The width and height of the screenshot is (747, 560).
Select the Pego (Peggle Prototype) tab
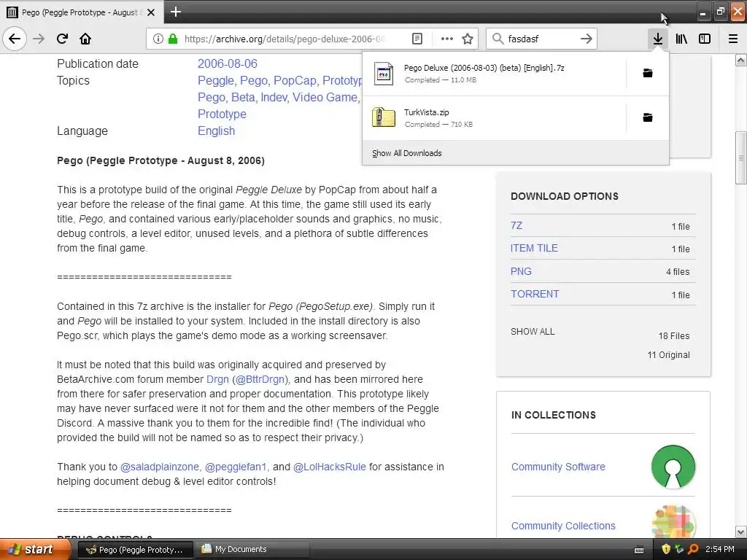(82, 12)
